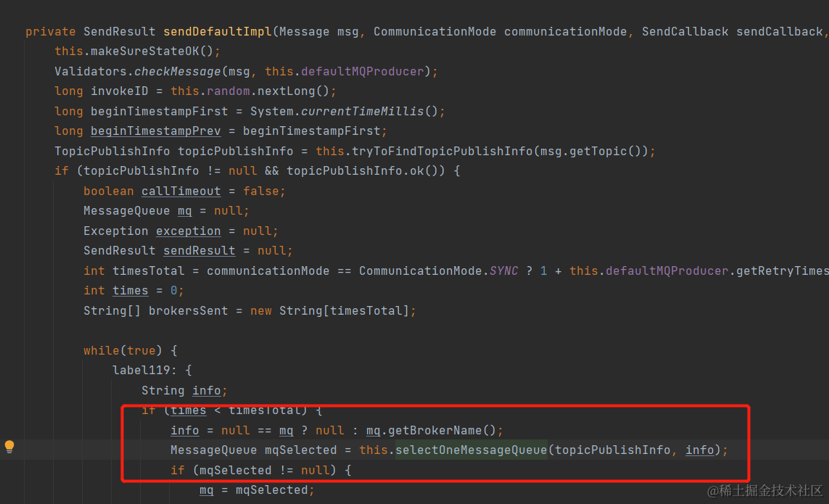Click MessageQueue mq declaration variable
This screenshot has width=829, height=504.
pyautogui.click(x=184, y=211)
